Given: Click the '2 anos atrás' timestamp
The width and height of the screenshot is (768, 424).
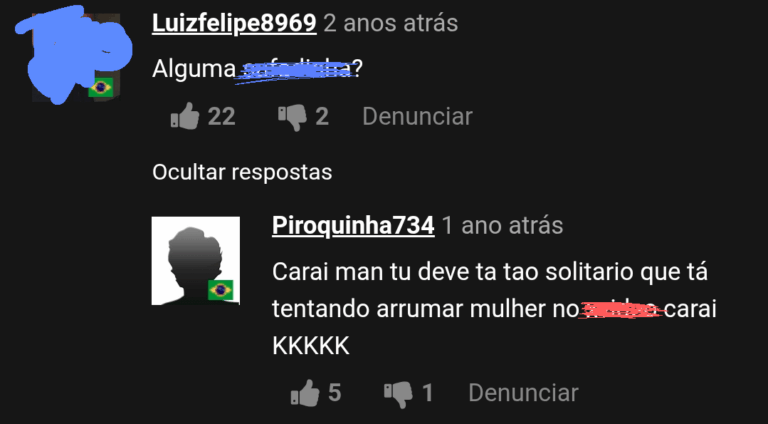Looking at the screenshot, I should pos(391,23).
